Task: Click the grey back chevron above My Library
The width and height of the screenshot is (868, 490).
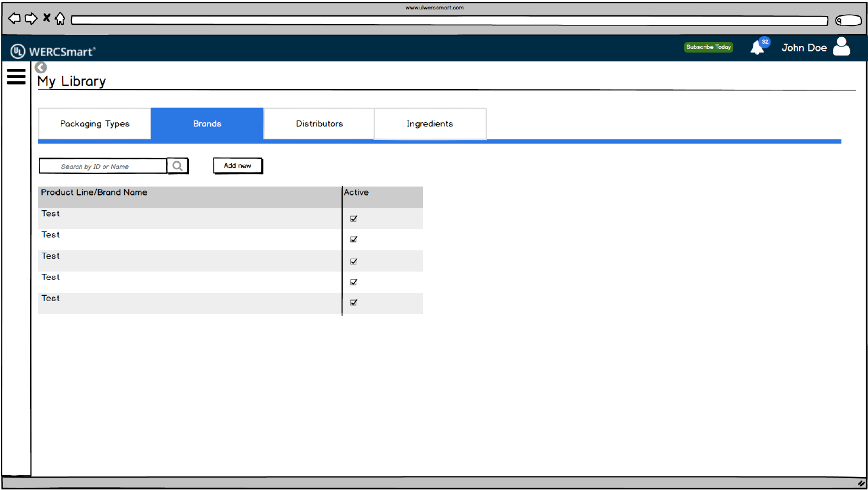Action: click(x=41, y=67)
